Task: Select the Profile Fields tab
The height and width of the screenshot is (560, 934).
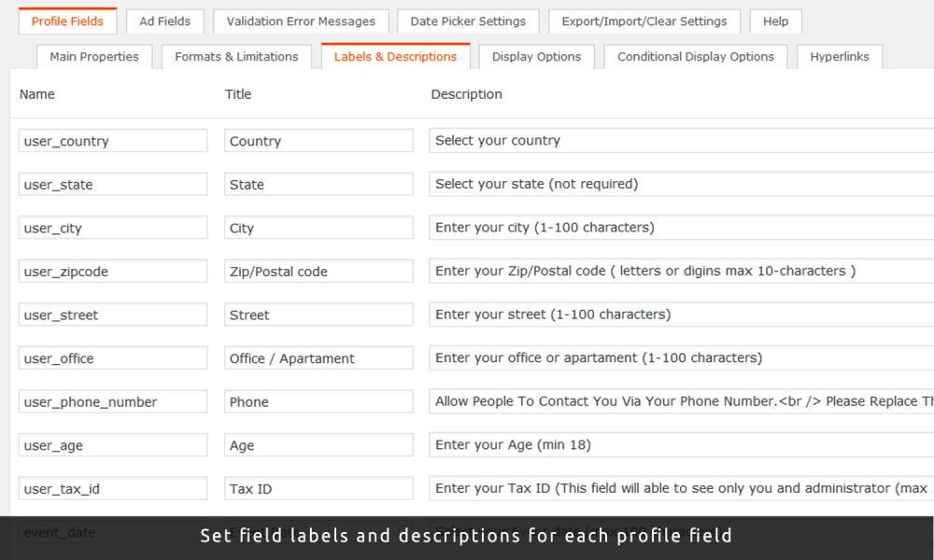Action: pyautogui.click(x=67, y=21)
